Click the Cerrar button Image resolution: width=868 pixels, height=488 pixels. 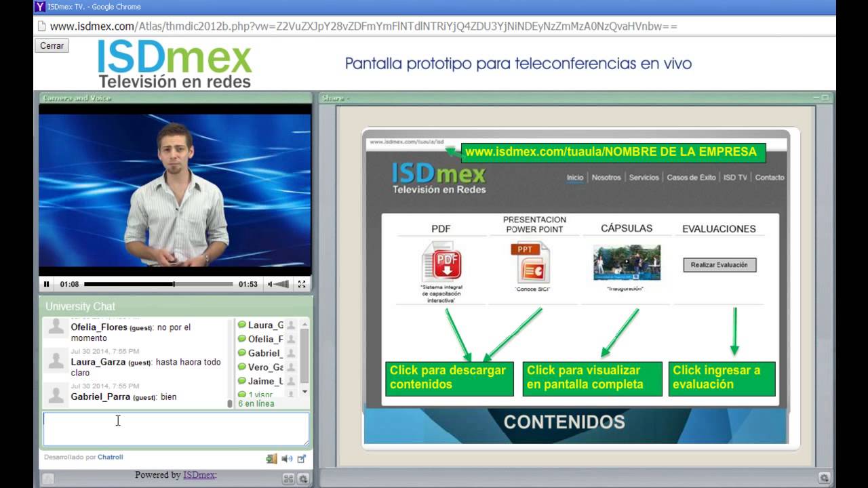click(52, 45)
